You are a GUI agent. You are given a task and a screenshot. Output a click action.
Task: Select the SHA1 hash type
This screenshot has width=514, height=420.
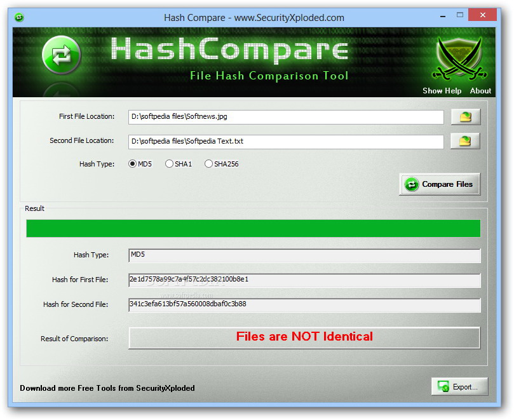(179, 164)
